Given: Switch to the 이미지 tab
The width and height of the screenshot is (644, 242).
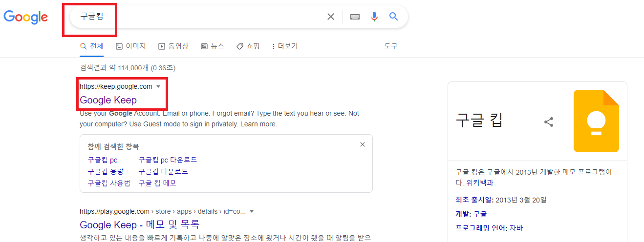Looking at the screenshot, I should pyautogui.click(x=131, y=46).
